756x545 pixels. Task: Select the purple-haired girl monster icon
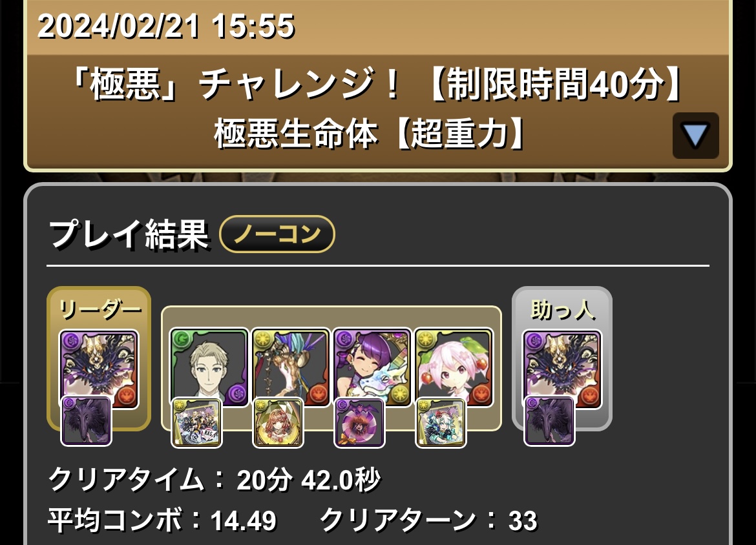(372, 367)
